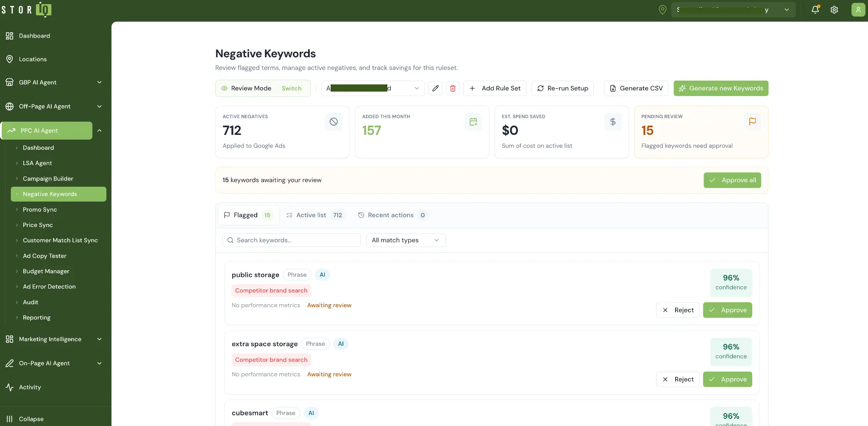Open Audit page in sidebar
This screenshot has width=868, height=426.
(31, 302)
